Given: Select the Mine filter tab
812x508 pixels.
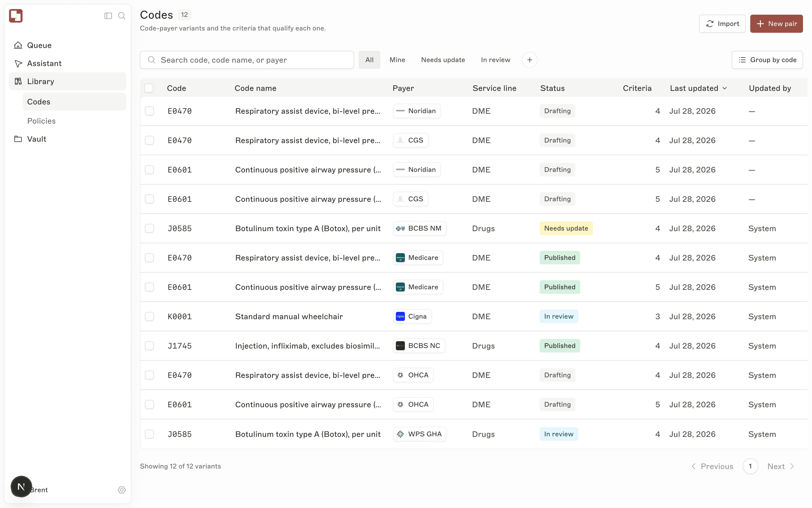Looking at the screenshot, I should 397,60.
